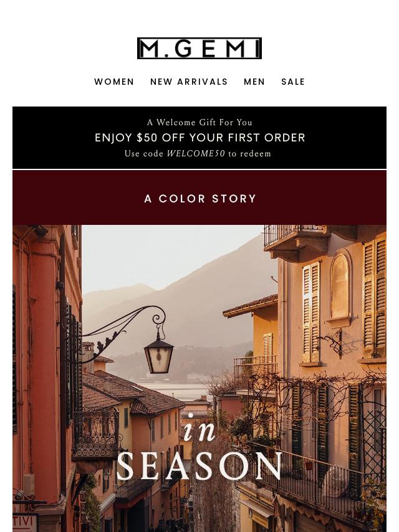
Task: Click the italic 'in' script text
Action: point(199,429)
